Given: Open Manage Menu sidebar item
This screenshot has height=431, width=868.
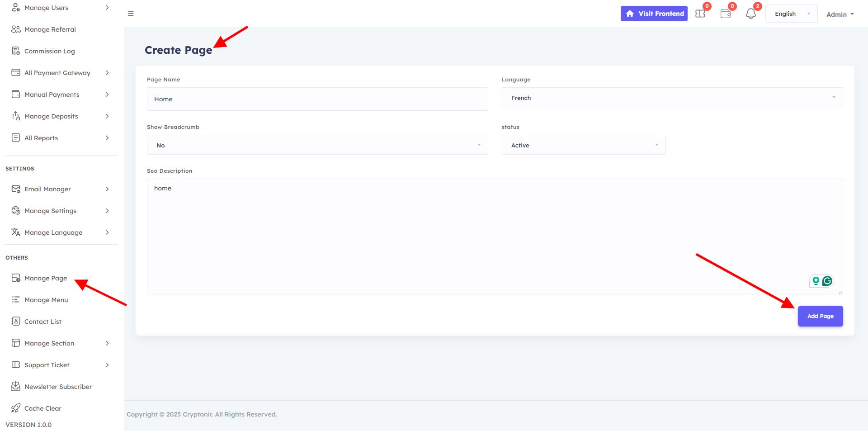Looking at the screenshot, I should (x=46, y=300).
